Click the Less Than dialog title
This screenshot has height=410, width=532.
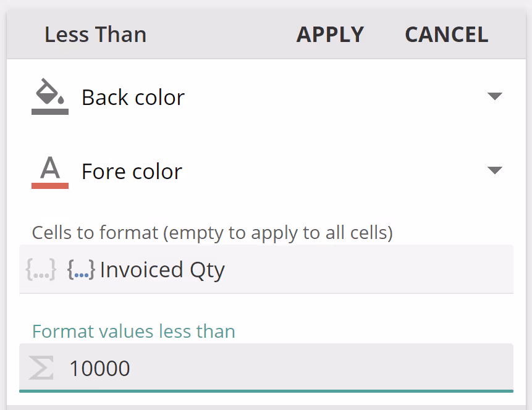[95, 35]
